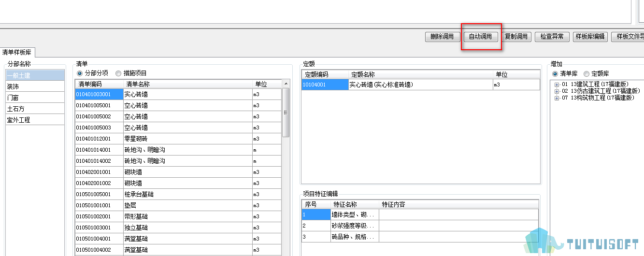Select the 分部分项 radio button
Image resolution: width=644 pixels, height=256 pixels.
tap(80, 73)
